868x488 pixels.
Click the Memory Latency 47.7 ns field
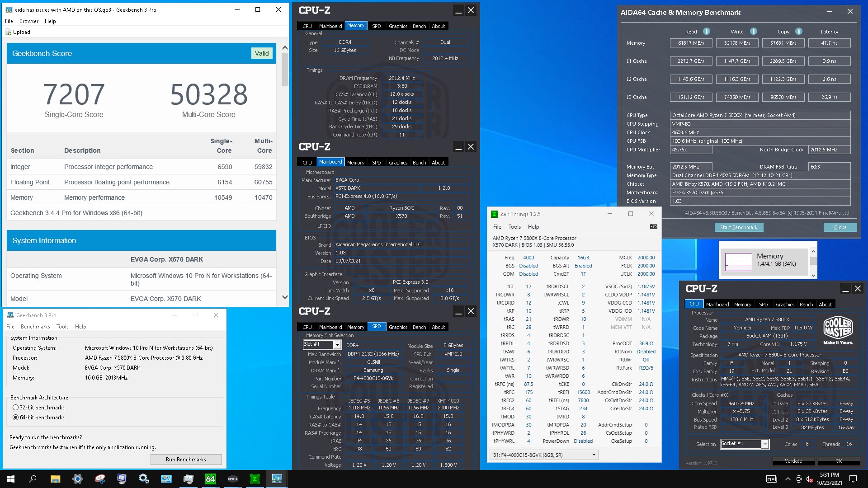coord(829,43)
